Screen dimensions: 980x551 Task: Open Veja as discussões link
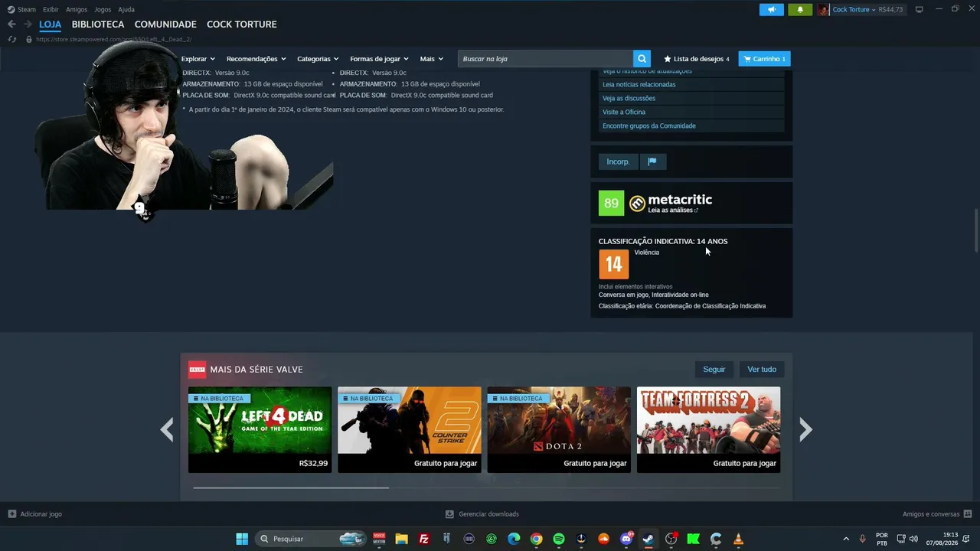(629, 98)
